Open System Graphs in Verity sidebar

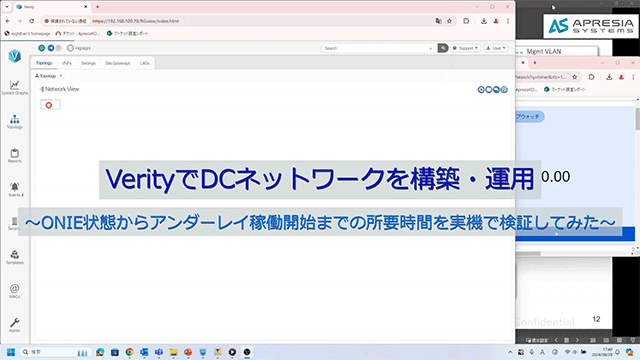click(x=14, y=87)
